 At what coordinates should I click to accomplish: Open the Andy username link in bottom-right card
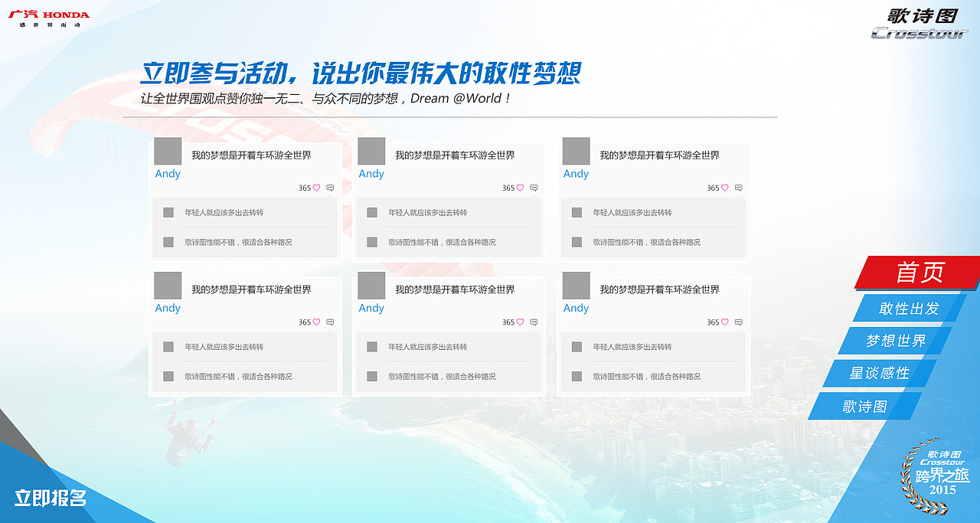tap(576, 309)
